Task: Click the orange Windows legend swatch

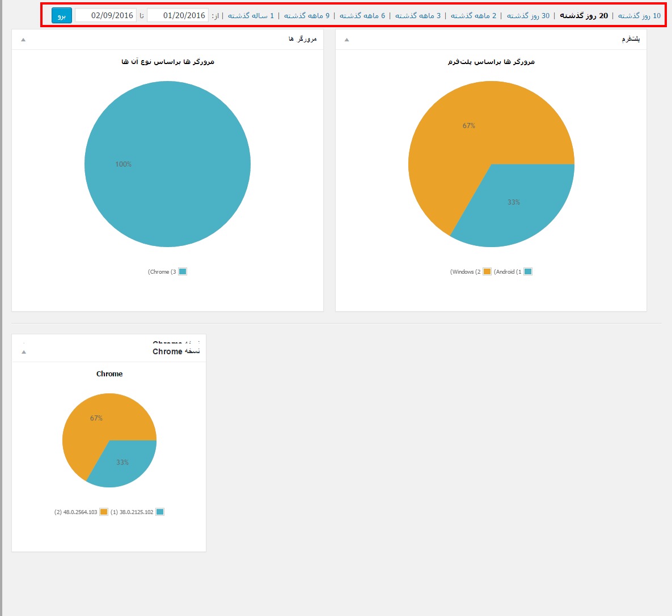Action: tap(487, 272)
